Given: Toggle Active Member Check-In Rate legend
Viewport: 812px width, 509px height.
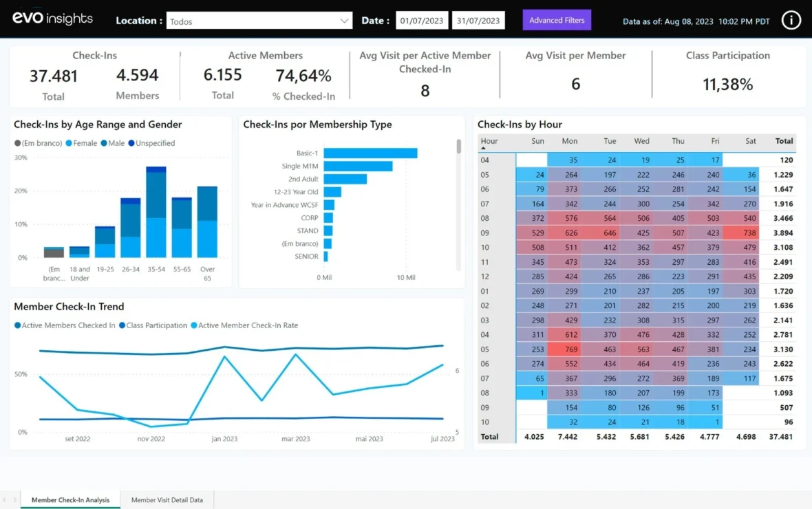Looking at the screenshot, I should [194, 325].
